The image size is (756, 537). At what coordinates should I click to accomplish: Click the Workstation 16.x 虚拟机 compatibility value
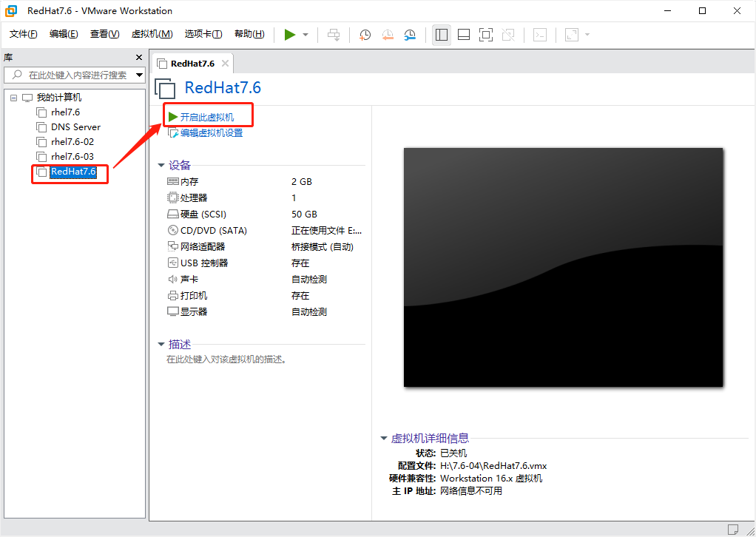pyautogui.click(x=491, y=478)
